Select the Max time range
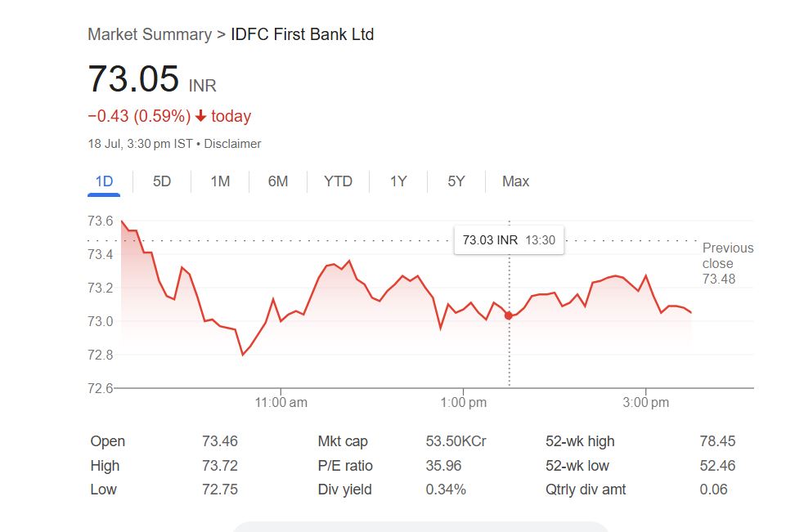This screenshot has height=532, width=804. [515, 181]
